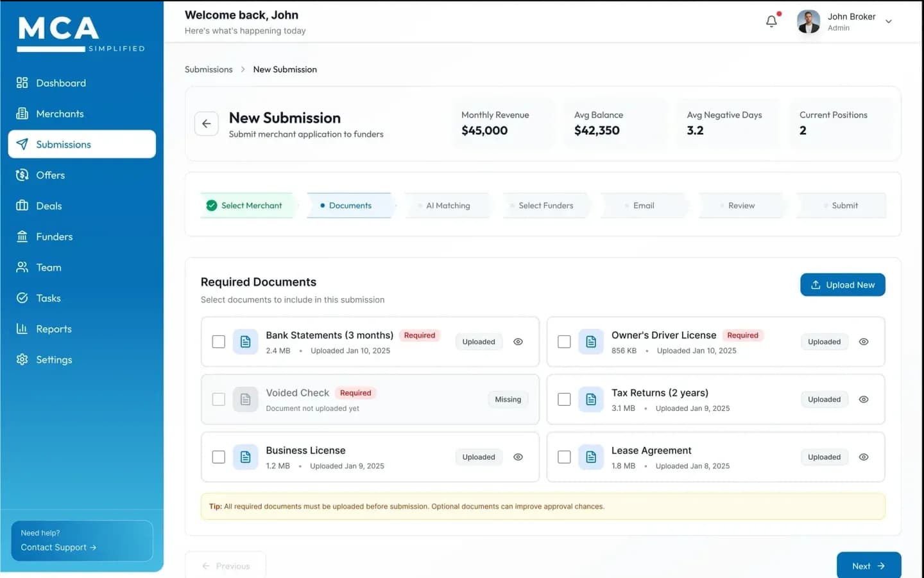Click John Broker's profile avatar
924x578 pixels.
pos(809,22)
